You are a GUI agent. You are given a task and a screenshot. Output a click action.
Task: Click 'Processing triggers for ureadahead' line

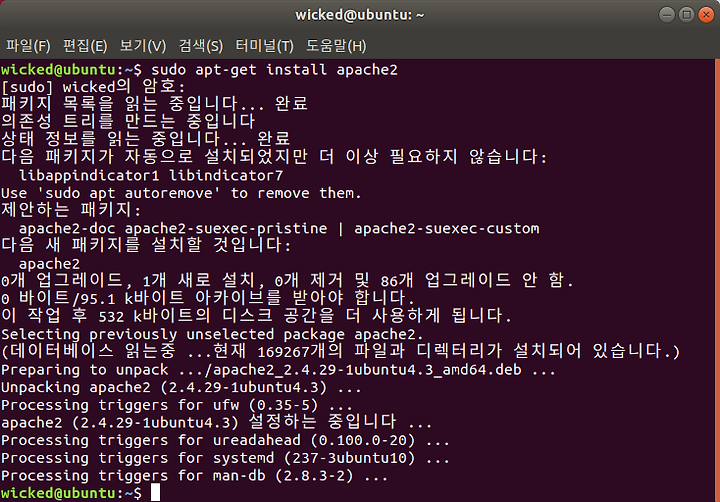pos(225,440)
